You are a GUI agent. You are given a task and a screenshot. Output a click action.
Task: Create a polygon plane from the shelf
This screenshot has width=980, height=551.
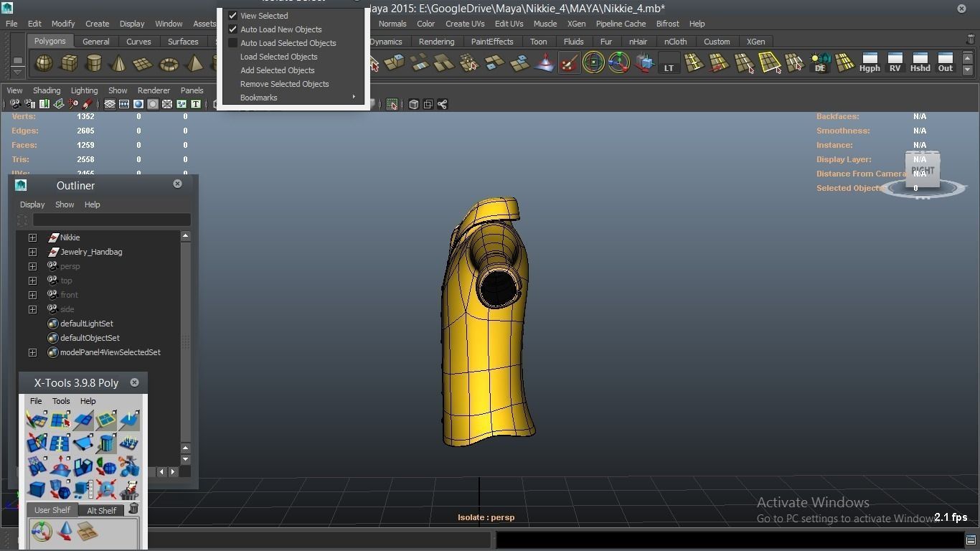pos(143,63)
